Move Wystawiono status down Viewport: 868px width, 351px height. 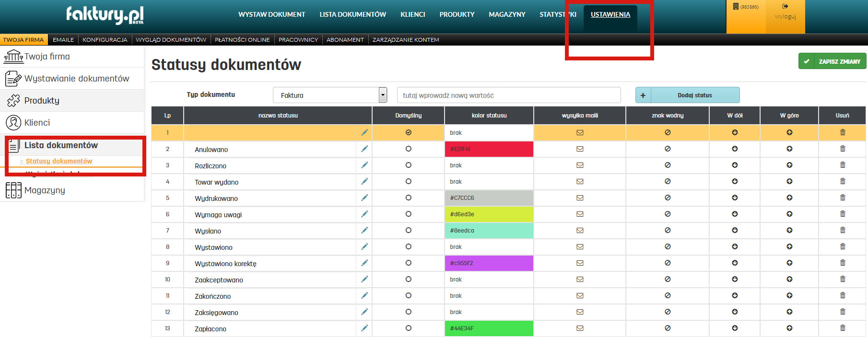[x=735, y=246]
